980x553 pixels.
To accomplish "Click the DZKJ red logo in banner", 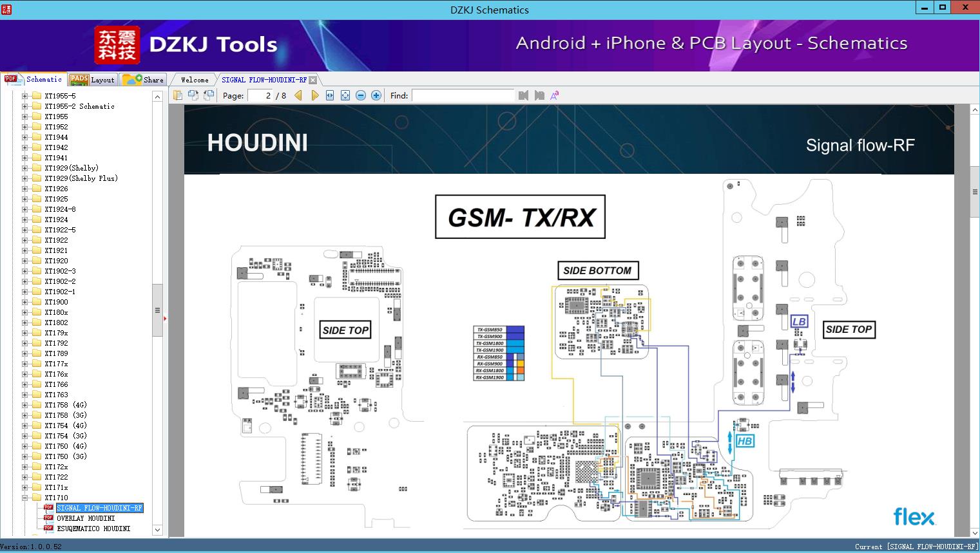I will [x=117, y=44].
